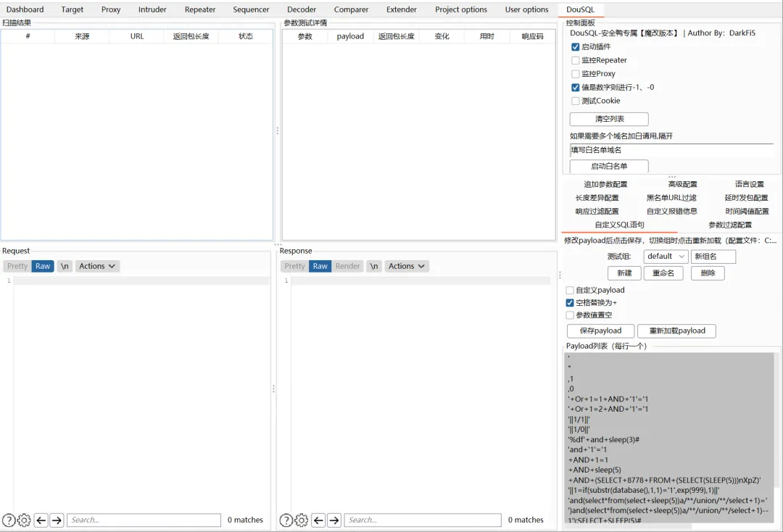Open the 测试组 default dropdown
The image size is (783, 532).
point(666,256)
